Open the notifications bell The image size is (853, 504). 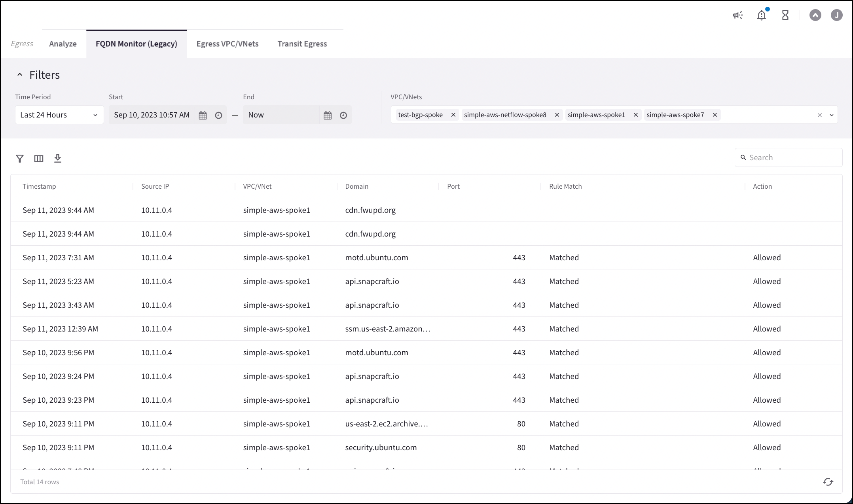click(761, 15)
